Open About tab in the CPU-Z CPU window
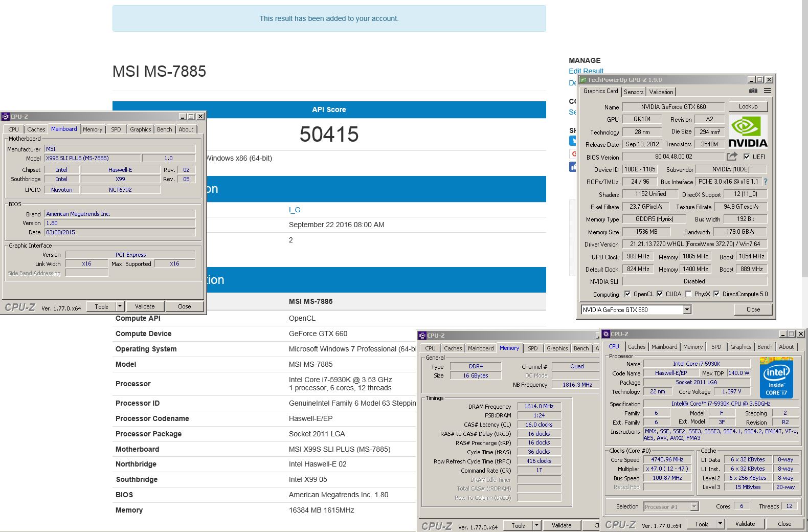This screenshot has width=808, height=532. pos(787,347)
